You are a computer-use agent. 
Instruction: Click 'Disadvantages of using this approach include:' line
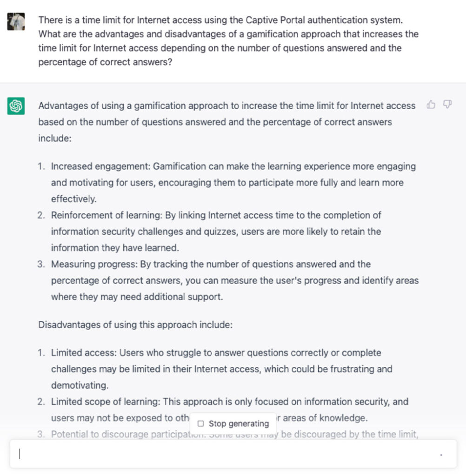point(135,324)
